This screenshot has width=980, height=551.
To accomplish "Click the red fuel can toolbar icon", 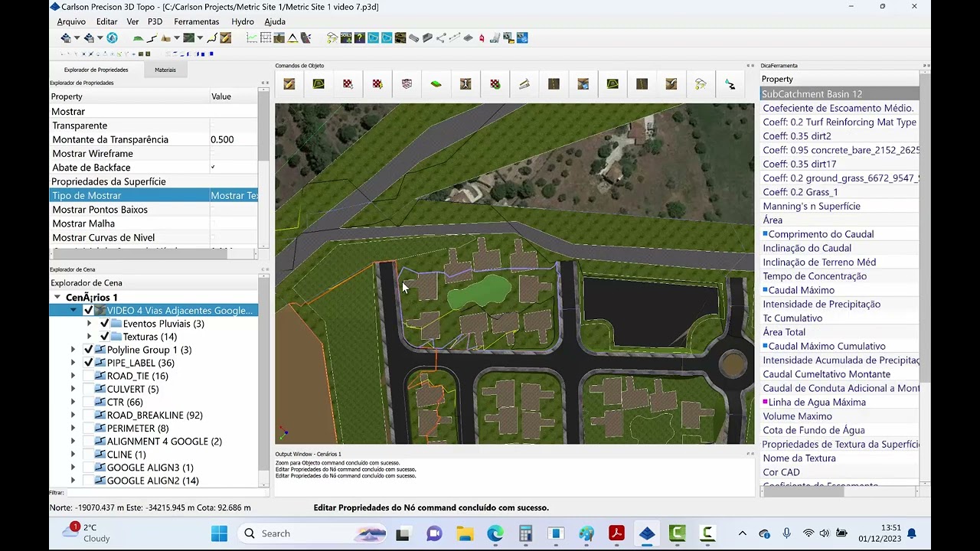I will (481, 37).
